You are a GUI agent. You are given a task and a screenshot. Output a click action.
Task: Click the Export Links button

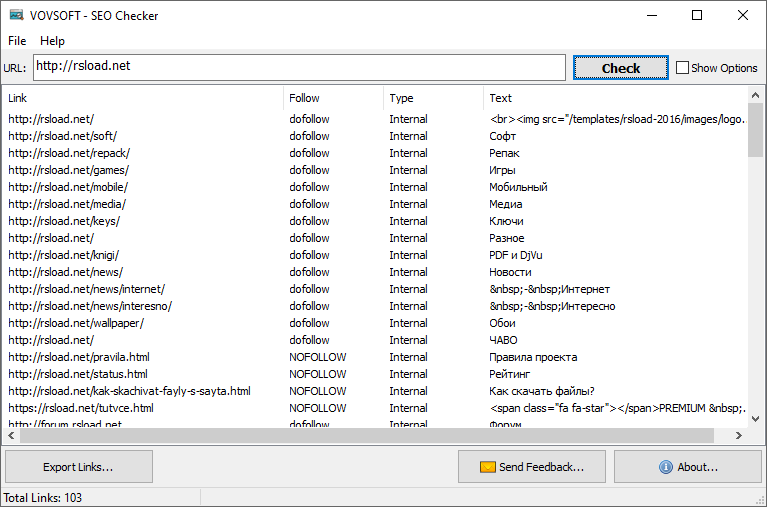[x=79, y=467]
